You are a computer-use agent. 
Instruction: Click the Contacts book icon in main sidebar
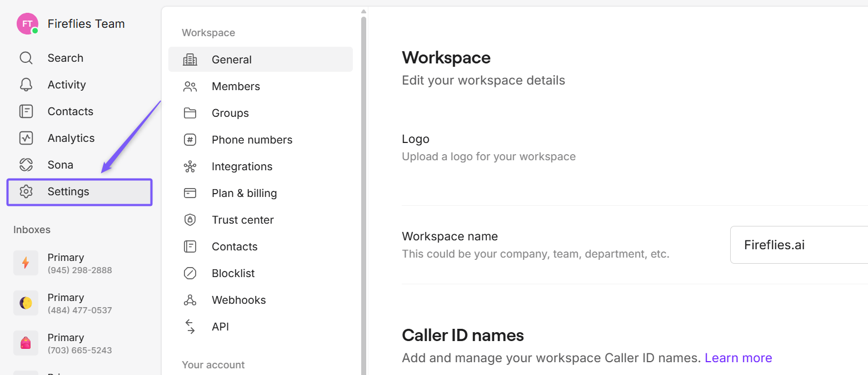tap(26, 111)
